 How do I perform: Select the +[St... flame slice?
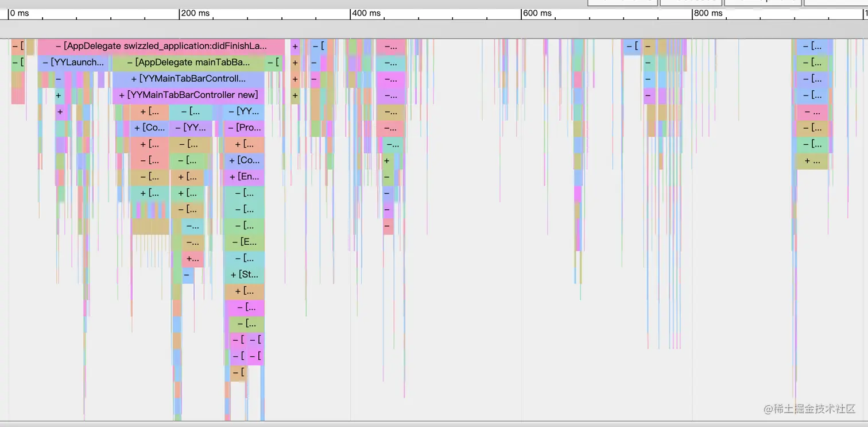244,274
